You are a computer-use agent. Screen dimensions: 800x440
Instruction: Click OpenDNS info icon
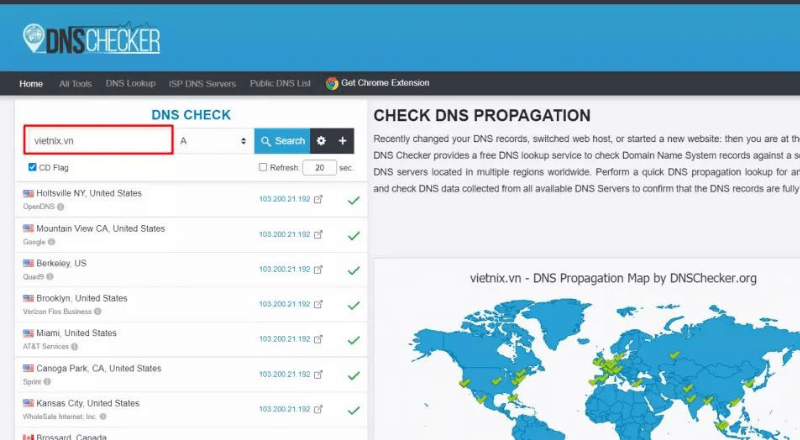click(x=61, y=207)
